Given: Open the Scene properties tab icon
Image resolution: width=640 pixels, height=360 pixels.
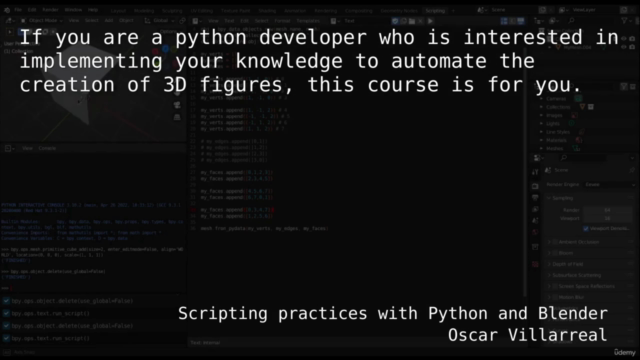Looking at the screenshot, I should click(535, 220).
